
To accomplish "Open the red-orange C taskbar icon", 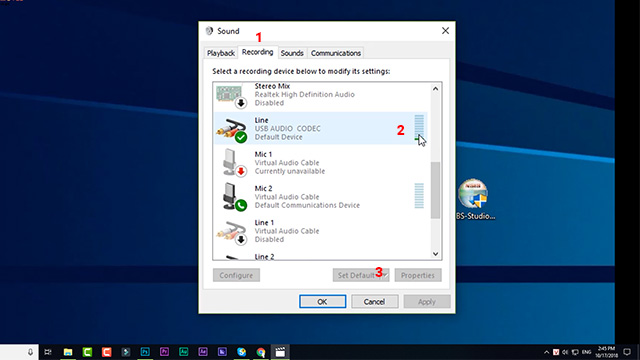I will click(107, 352).
